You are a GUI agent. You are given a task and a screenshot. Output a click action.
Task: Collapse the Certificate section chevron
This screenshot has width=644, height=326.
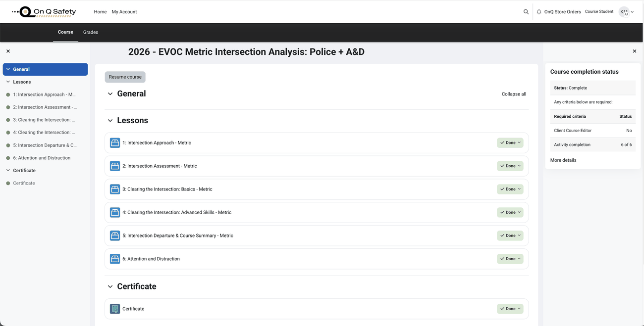click(x=110, y=286)
